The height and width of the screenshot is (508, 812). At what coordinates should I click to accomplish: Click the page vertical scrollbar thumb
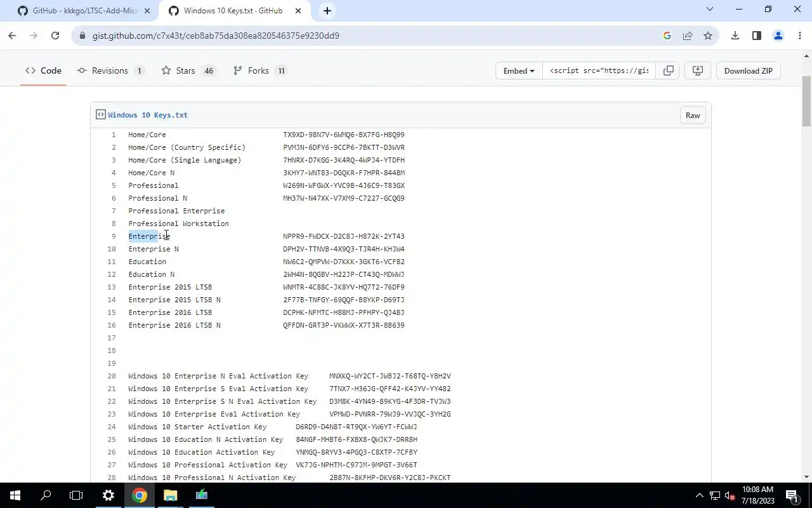806,101
